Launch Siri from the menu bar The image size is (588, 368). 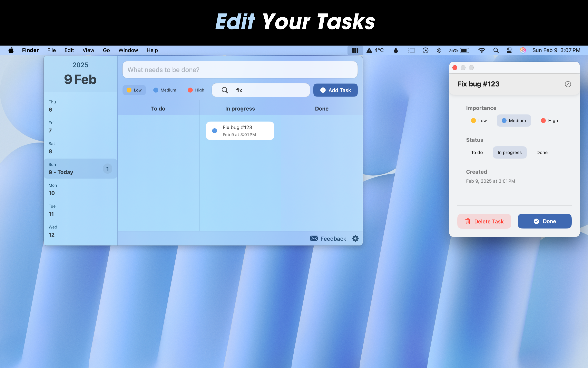pyautogui.click(x=523, y=50)
